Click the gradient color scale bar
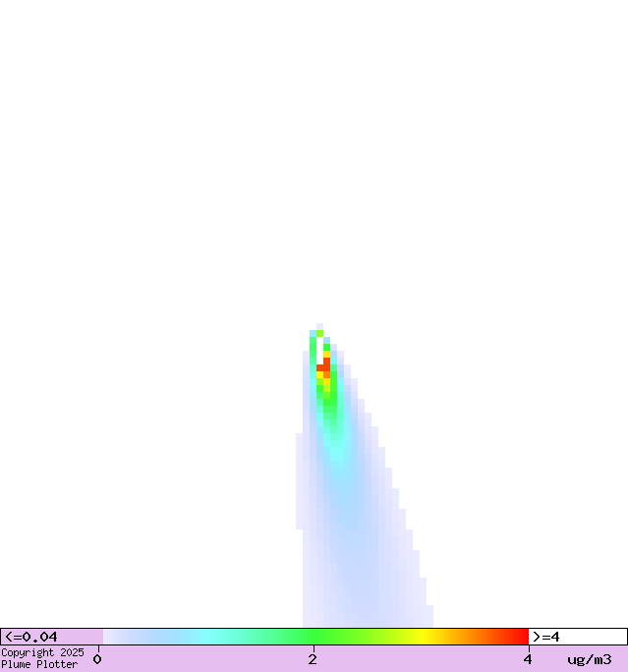The width and height of the screenshot is (628, 672). 315,637
